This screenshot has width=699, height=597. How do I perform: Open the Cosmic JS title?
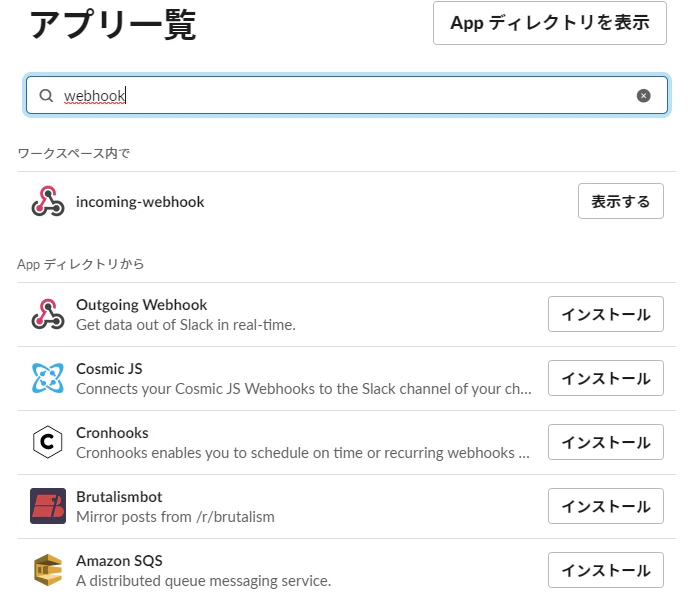point(109,369)
